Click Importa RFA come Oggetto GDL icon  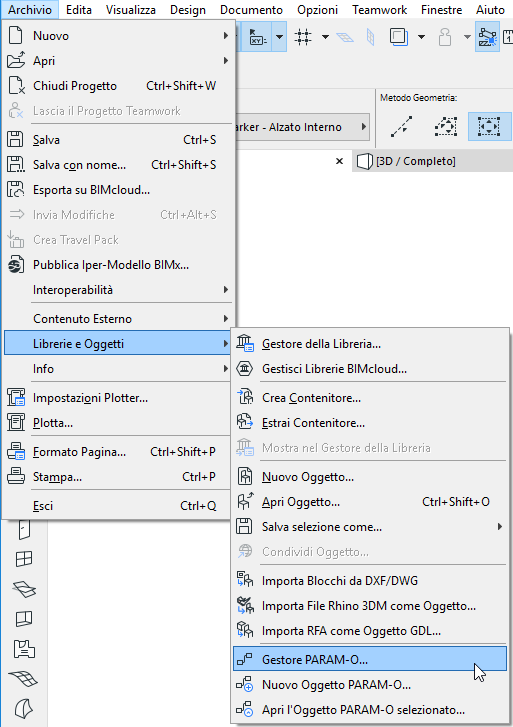[x=245, y=630]
